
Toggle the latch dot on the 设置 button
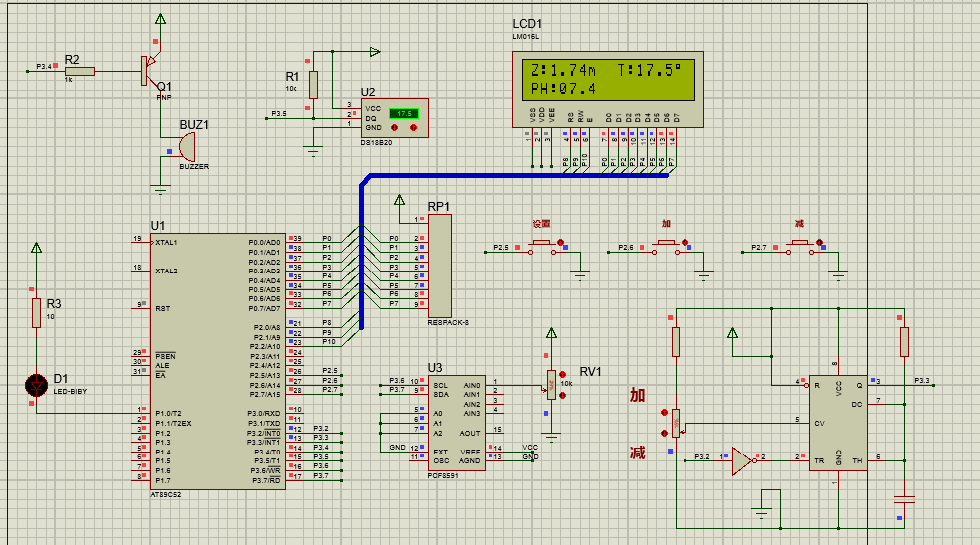[x=560, y=242]
